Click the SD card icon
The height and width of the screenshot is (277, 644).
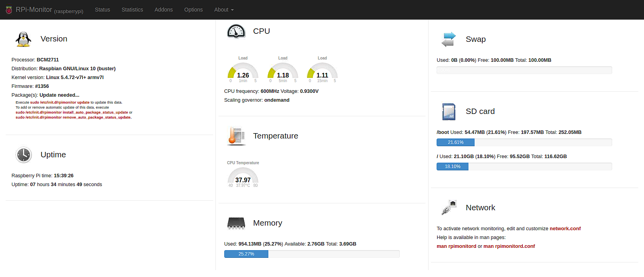tap(449, 112)
